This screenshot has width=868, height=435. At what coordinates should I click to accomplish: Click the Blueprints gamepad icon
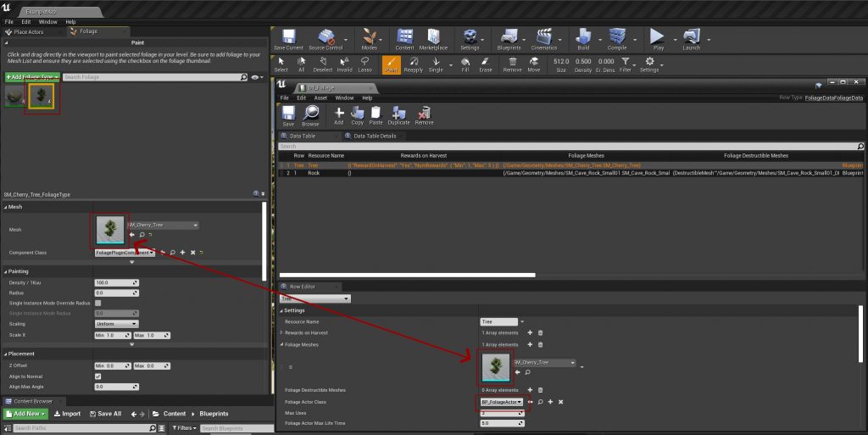509,39
